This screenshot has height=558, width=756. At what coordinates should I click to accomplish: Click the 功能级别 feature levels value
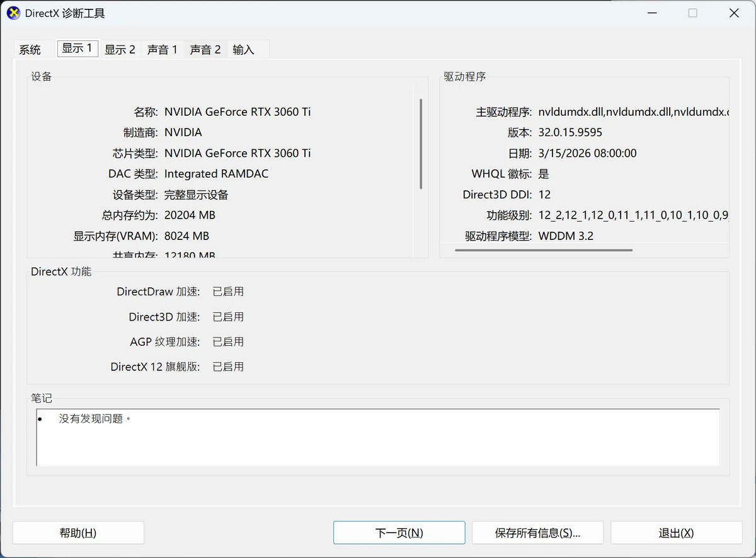click(633, 215)
